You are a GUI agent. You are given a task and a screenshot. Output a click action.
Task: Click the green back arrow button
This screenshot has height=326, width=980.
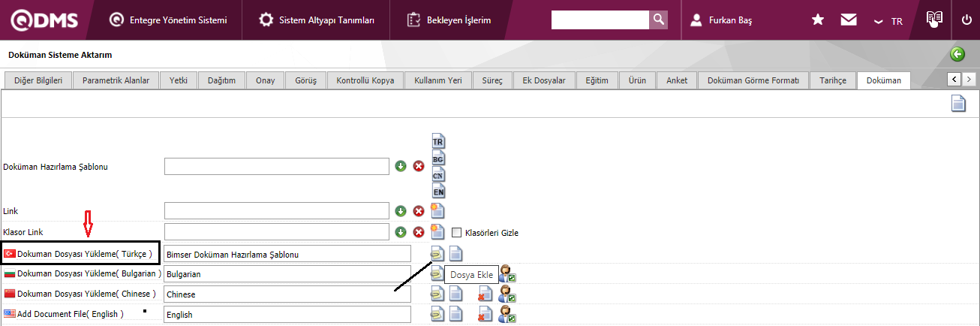coord(957,54)
